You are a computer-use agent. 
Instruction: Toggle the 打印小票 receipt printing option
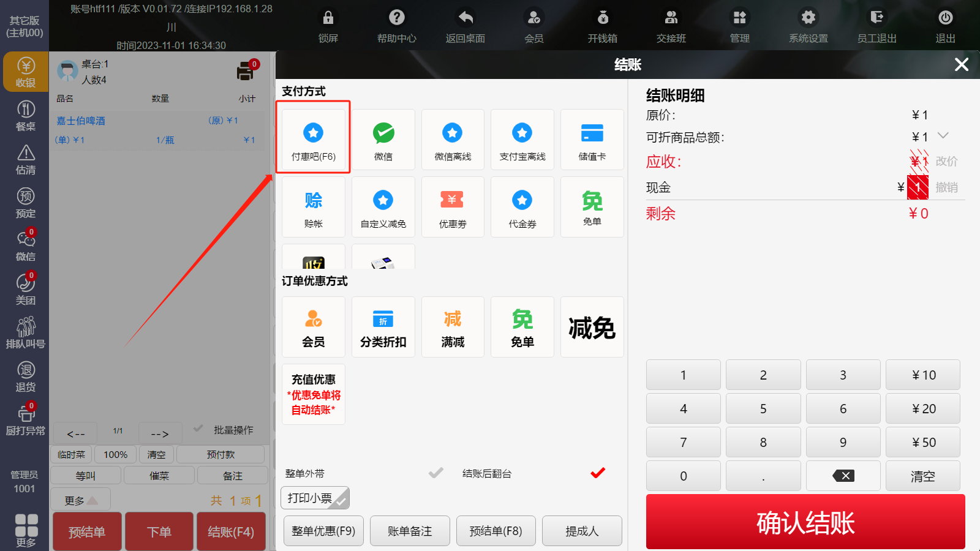tap(315, 498)
